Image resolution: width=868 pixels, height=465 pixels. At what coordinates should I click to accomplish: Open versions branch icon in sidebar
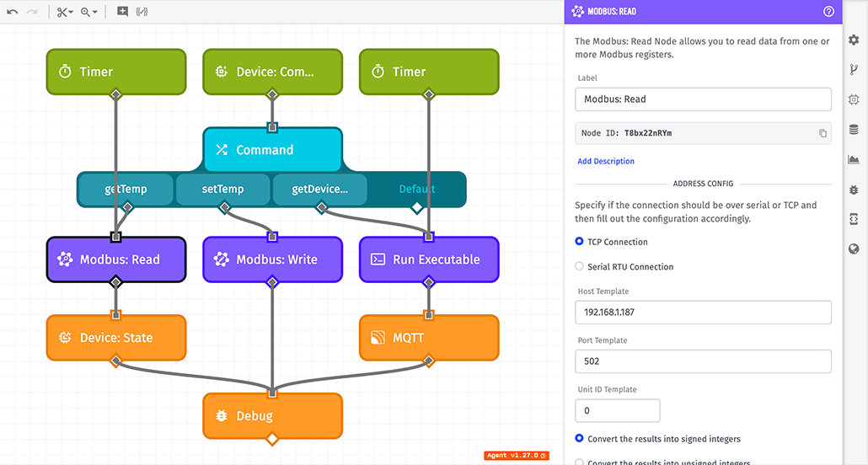(854, 70)
